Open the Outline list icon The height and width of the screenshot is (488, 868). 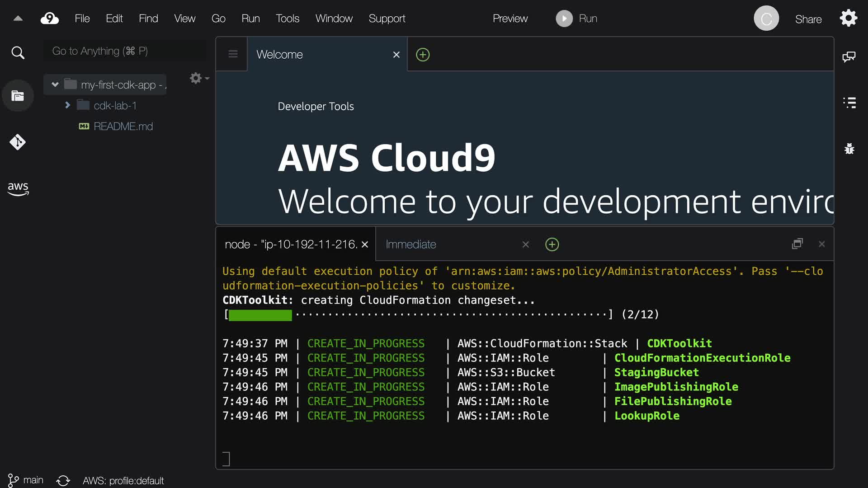[x=849, y=103]
